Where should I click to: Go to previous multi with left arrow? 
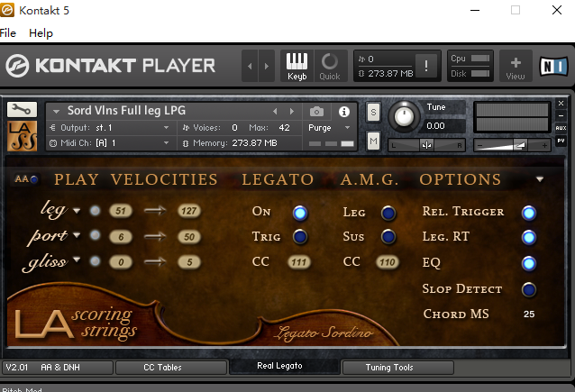pos(250,66)
